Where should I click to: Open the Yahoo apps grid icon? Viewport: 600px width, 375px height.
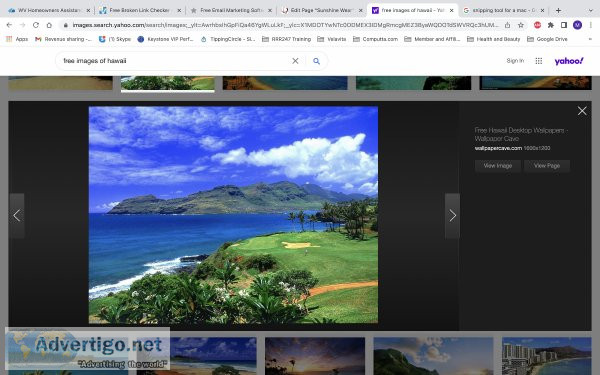(538, 61)
